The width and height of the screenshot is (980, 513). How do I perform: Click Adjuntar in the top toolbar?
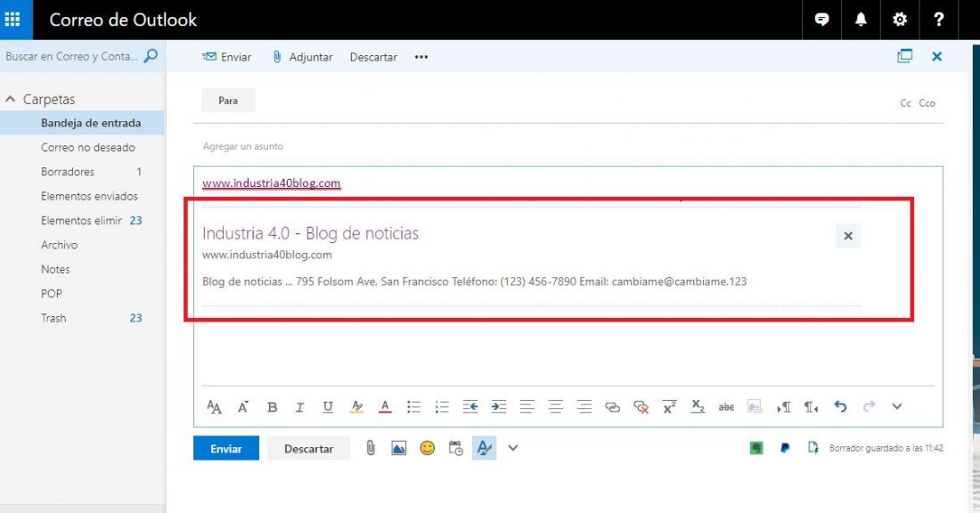(x=303, y=57)
